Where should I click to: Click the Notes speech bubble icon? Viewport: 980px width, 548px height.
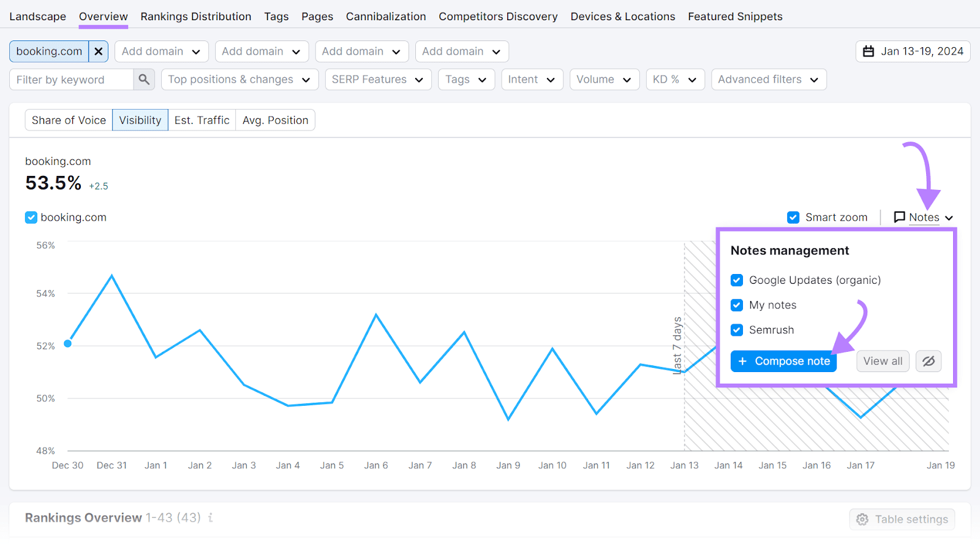pyautogui.click(x=899, y=217)
